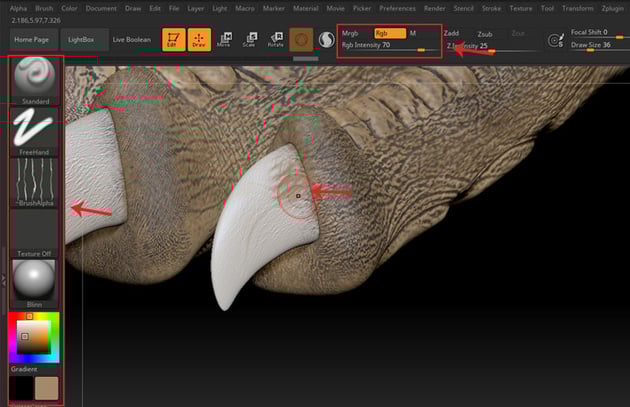Viewport: 630px width, 407px height.
Task: Select the Move transform icon
Action: click(x=224, y=40)
